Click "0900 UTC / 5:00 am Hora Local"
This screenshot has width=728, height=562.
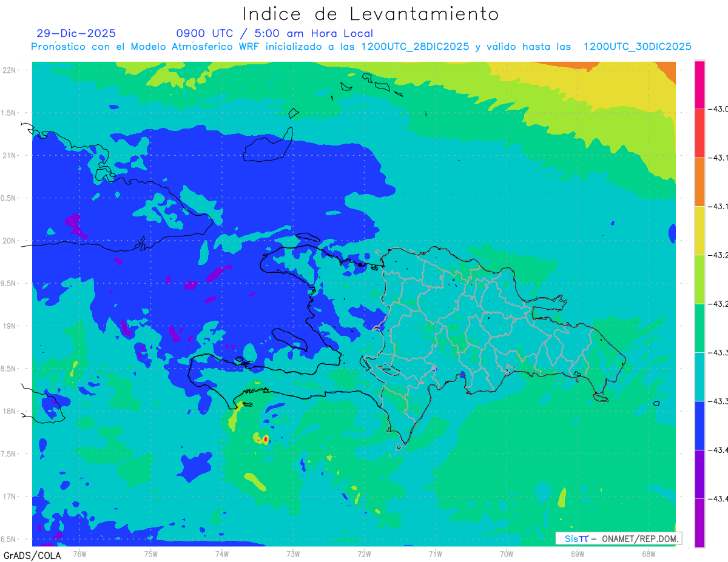point(274,33)
